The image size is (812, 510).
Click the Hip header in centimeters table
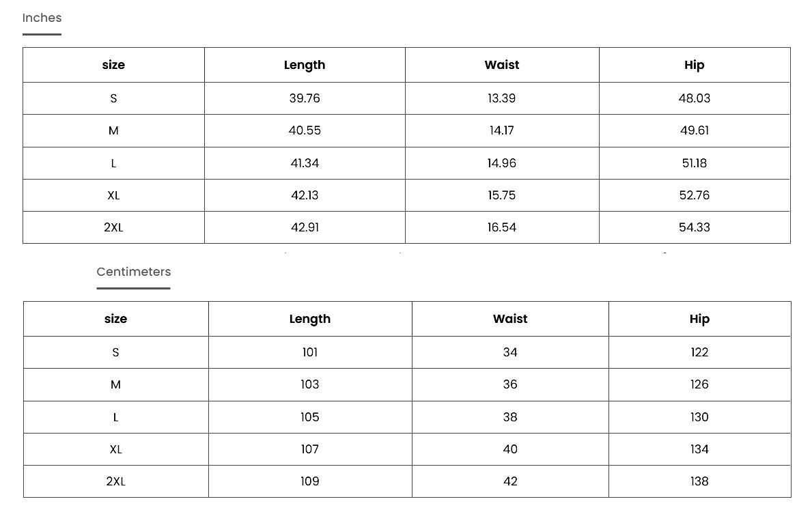699,319
